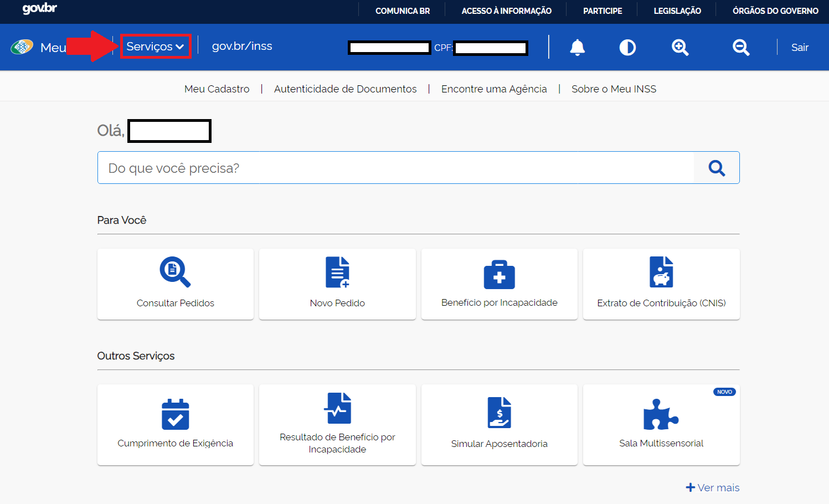Go to Autenticidade de Documentos
Viewport: 829px width, 504px height.
pos(345,89)
